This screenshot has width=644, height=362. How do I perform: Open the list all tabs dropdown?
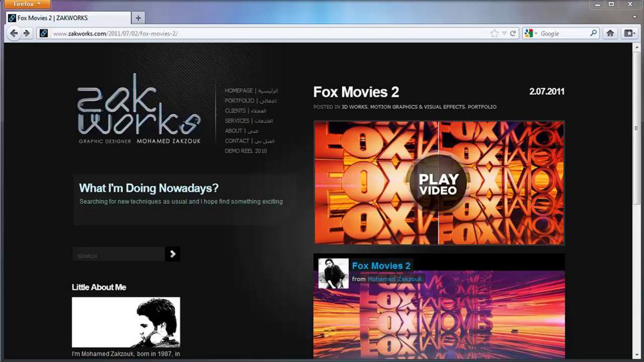point(634,17)
